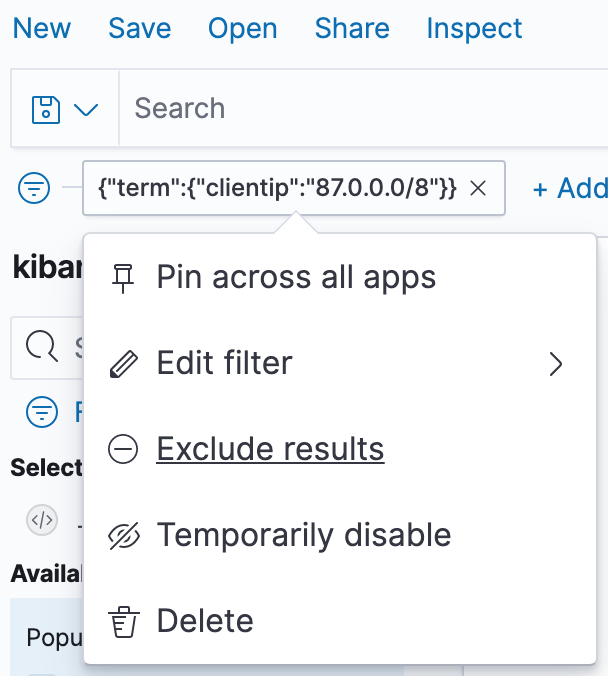Click the pin icon in the menu
Screen dimensions: 608x676
coord(123,277)
